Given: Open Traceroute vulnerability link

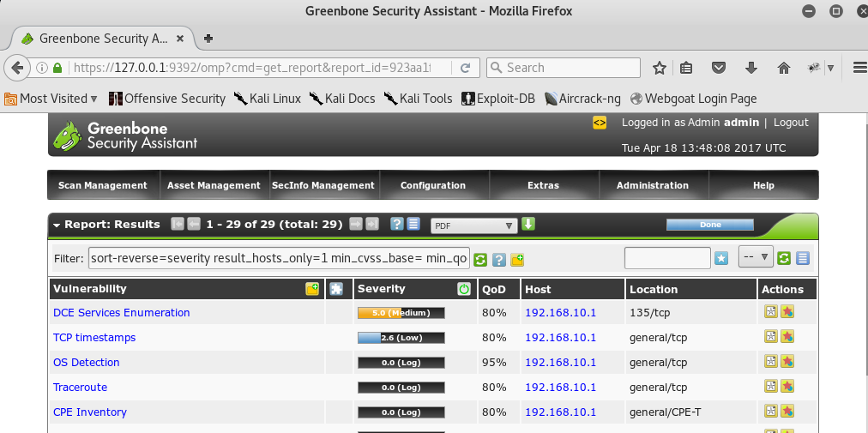Looking at the screenshot, I should click(x=81, y=388).
